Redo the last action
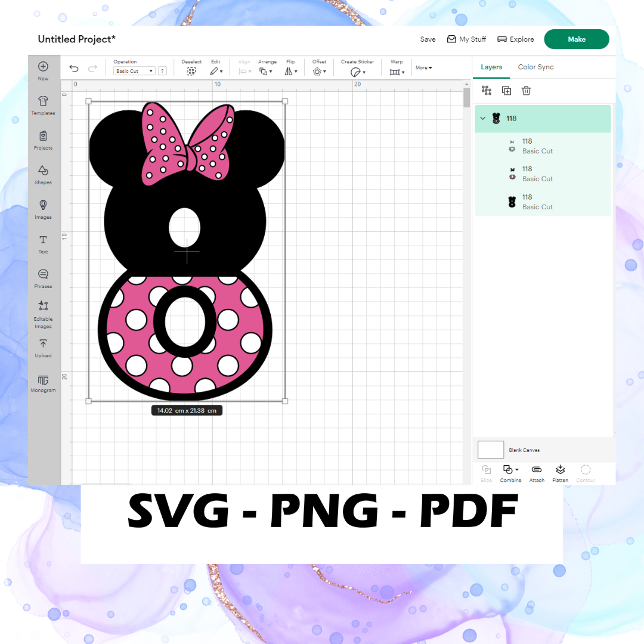Image resolution: width=644 pixels, height=644 pixels. (x=93, y=68)
